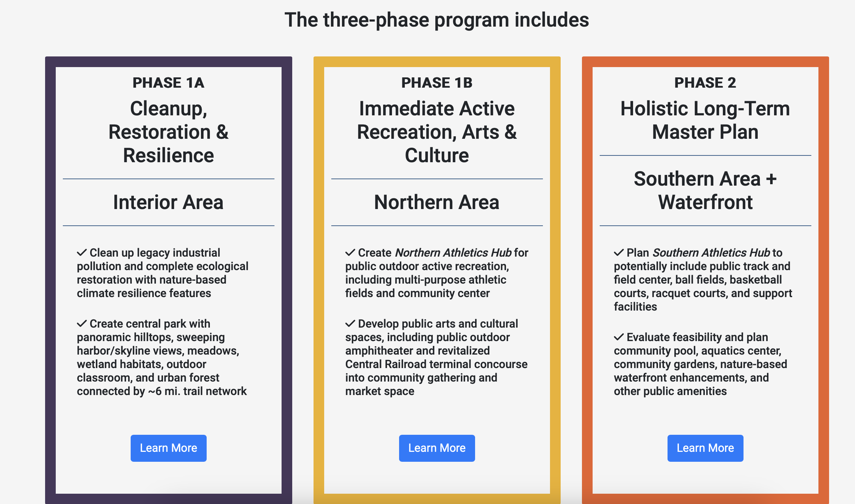This screenshot has width=855, height=504.
Task: Select the 'PHASE 1A' label
Action: [168, 83]
